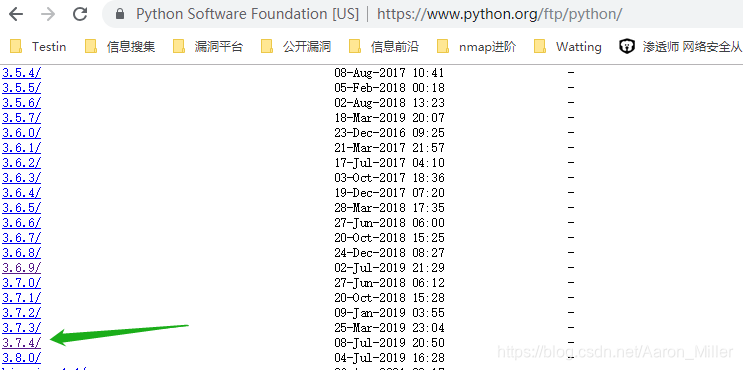Screen dimensions: 743x370
Task: Open the 3.5.7/ directory link
Action: coord(21,118)
